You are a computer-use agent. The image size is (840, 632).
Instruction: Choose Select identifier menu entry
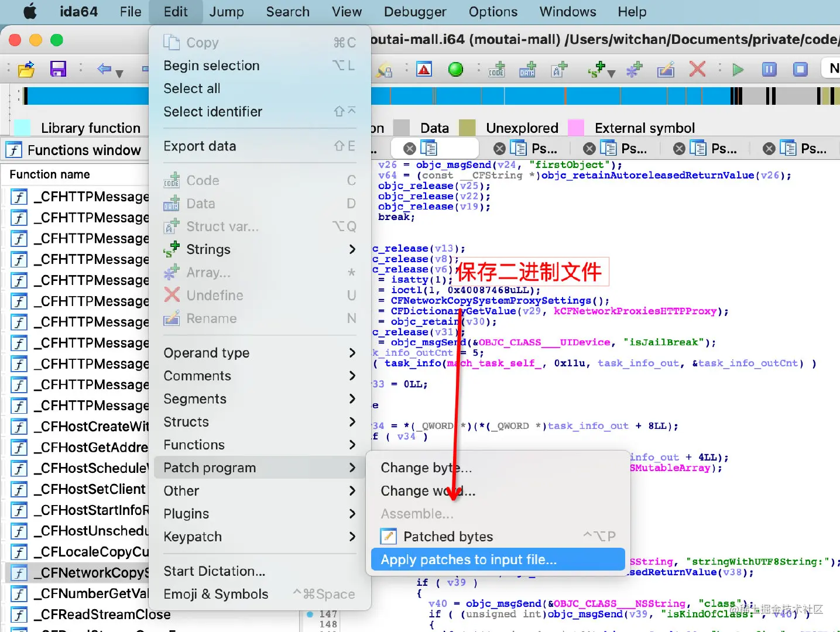click(260, 111)
